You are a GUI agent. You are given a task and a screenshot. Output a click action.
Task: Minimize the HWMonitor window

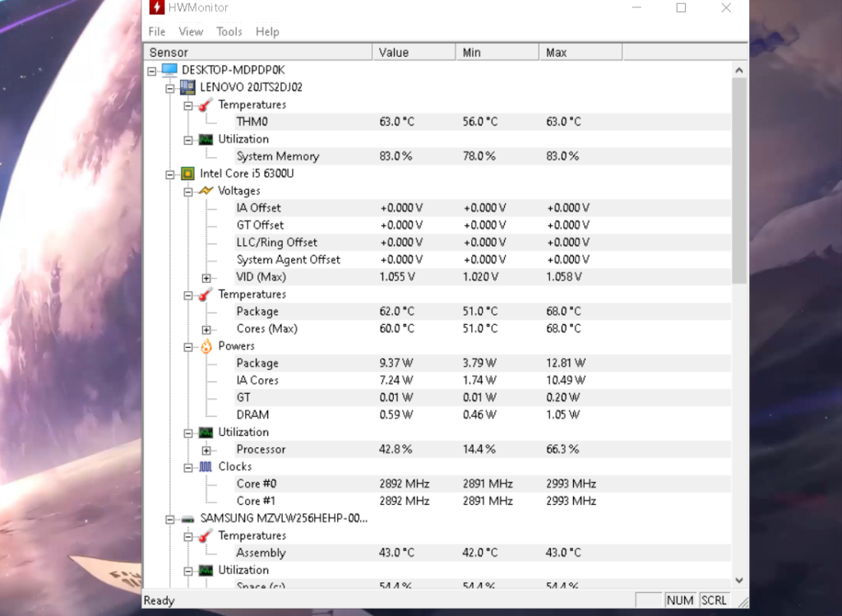coord(636,7)
